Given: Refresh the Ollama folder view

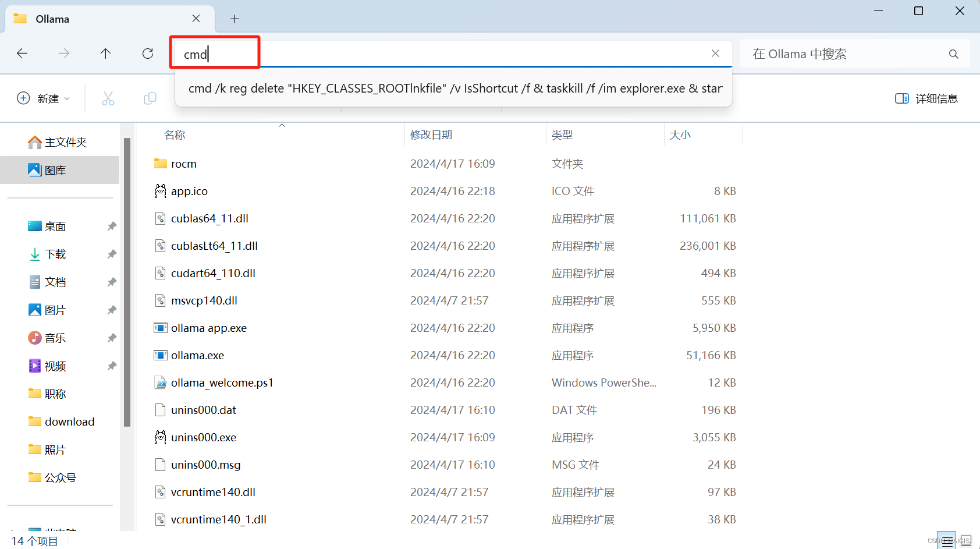Looking at the screenshot, I should tap(148, 54).
